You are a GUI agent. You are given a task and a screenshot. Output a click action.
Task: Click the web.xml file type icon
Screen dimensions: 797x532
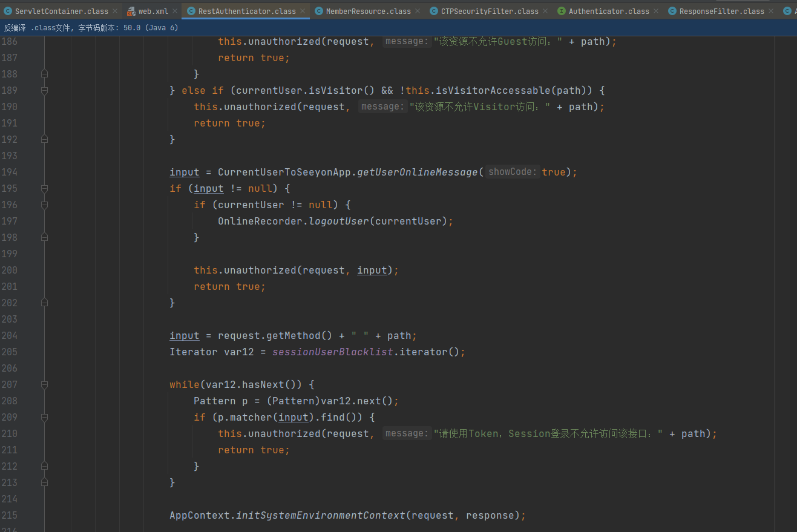click(x=131, y=11)
